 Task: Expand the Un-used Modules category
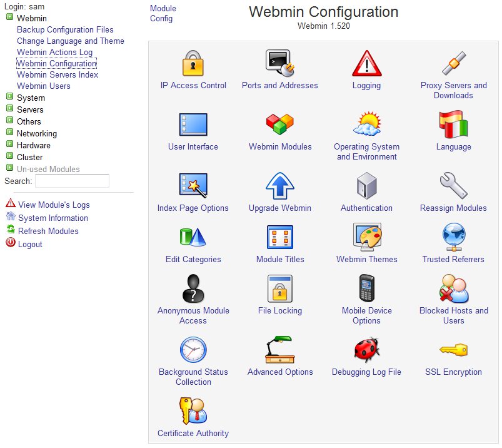point(10,168)
